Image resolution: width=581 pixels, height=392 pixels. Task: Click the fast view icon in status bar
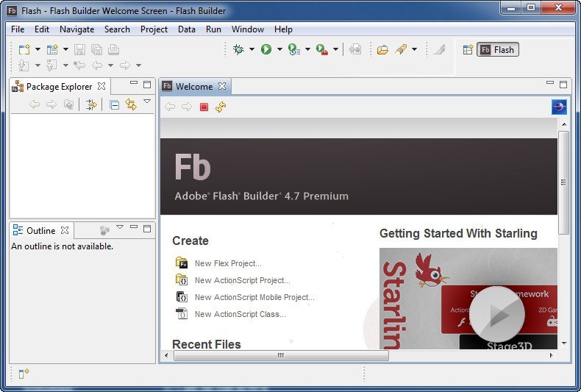24,374
